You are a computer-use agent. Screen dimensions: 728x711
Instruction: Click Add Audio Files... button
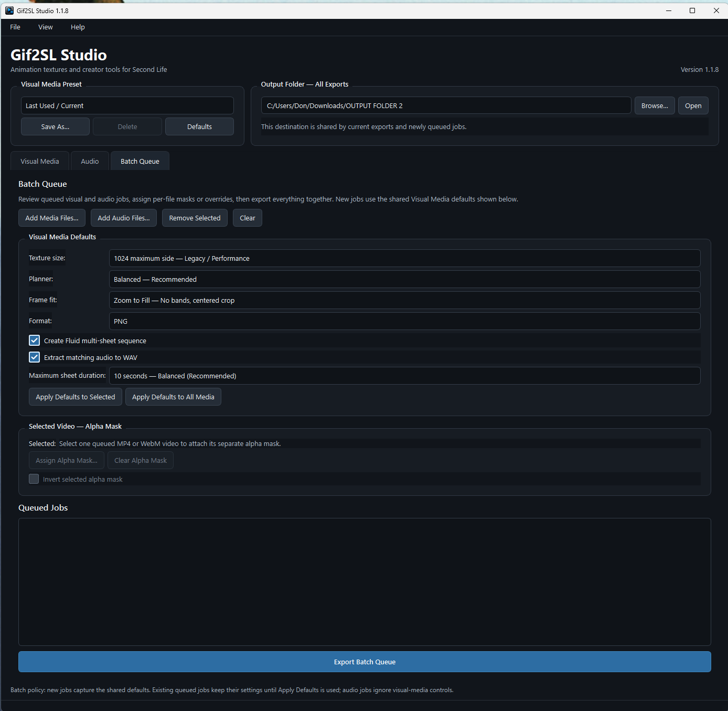pos(124,218)
